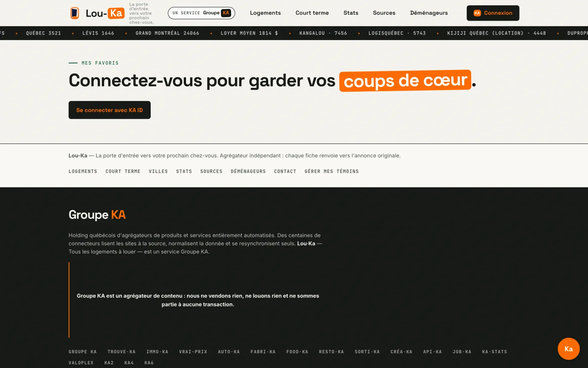
Task: Open AUTO·KA network link
Action: 229,352
